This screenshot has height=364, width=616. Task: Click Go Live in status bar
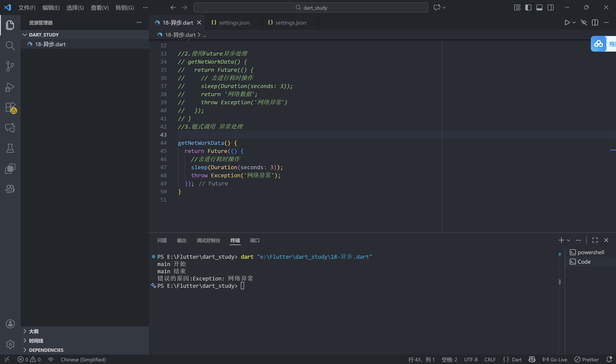pyautogui.click(x=555, y=359)
